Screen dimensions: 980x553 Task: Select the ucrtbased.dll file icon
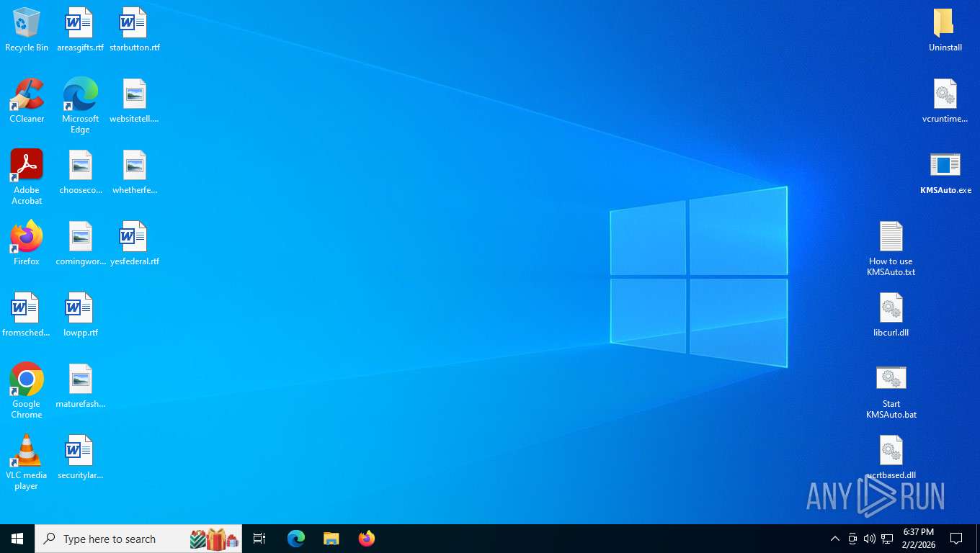(891, 457)
